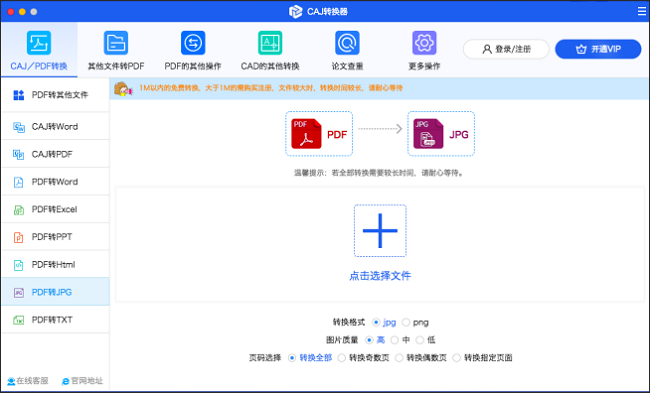Viewport: 650px width, 393px height.
Task: Click the 图片质量 label
Action: (342, 340)
